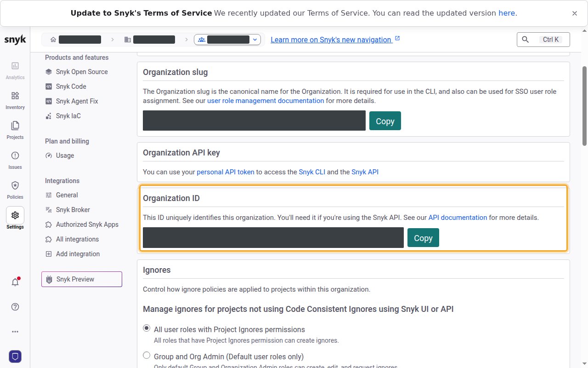Viewport: 588px width, 368px height.
Task: Copy the Organization slug
Action: click(385, 121)
